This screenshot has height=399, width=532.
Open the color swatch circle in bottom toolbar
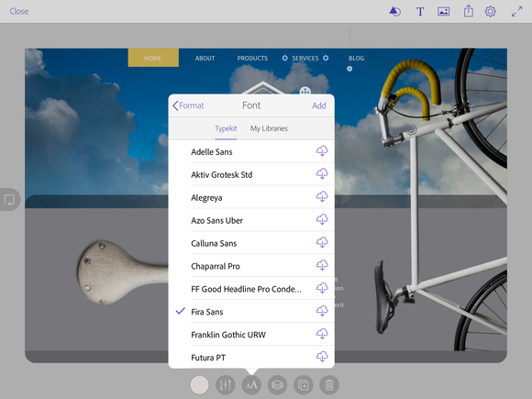click(x=200, y=384)
